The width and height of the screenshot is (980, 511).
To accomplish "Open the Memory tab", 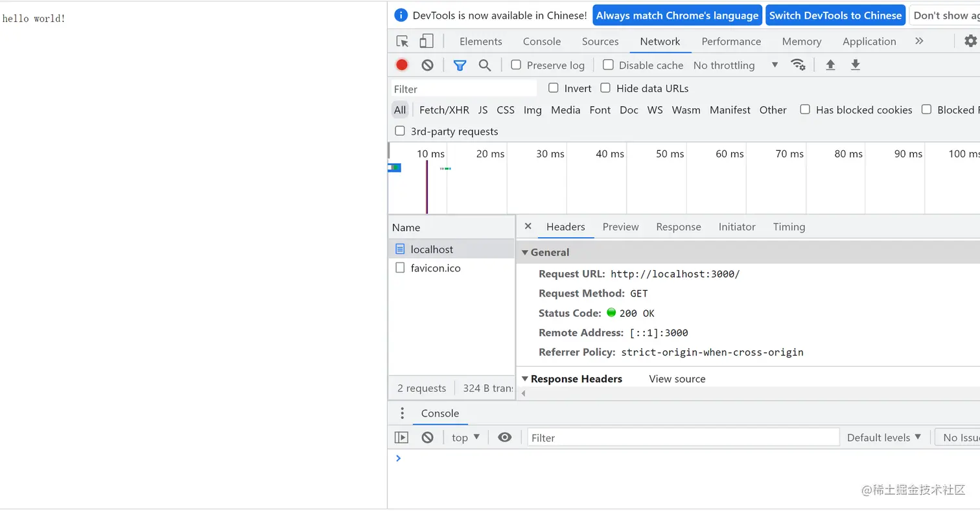I will tap(802, 41).
